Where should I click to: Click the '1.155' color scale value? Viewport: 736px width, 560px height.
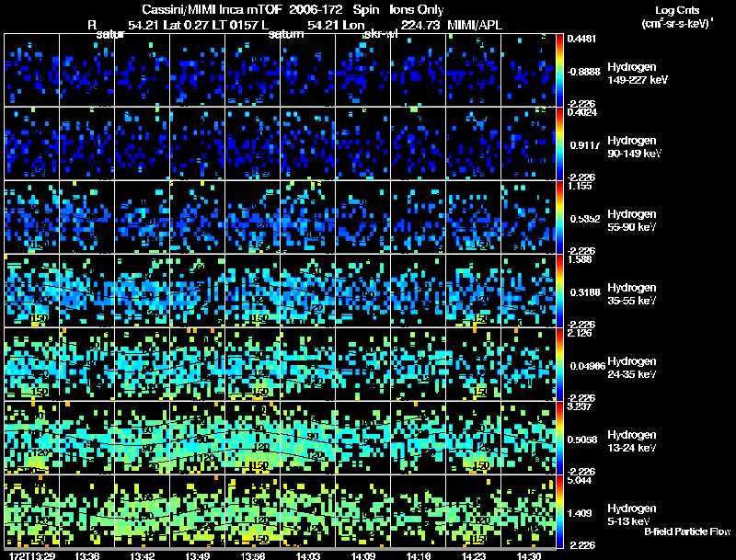(x=580, y=186)
